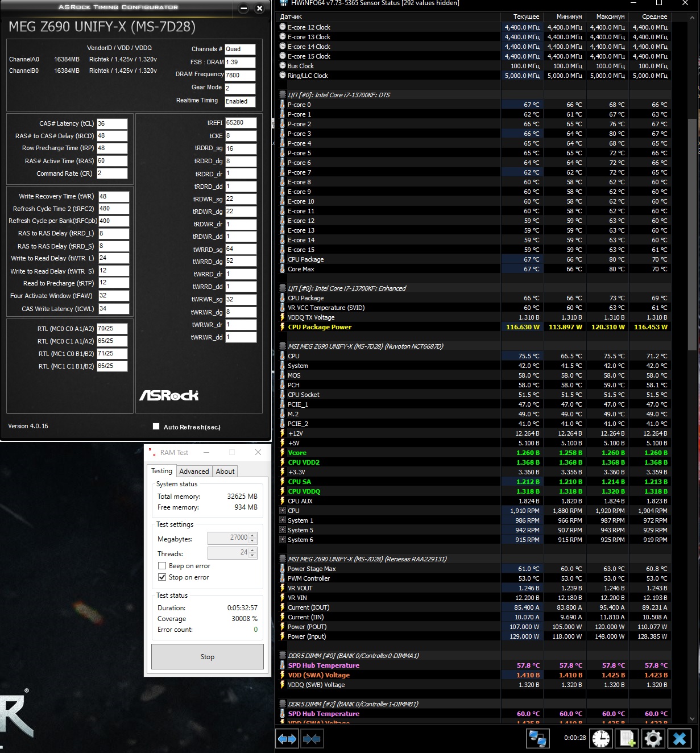
Task: Open the Advanced tab in RAM Test
Action: pos(194,471)
